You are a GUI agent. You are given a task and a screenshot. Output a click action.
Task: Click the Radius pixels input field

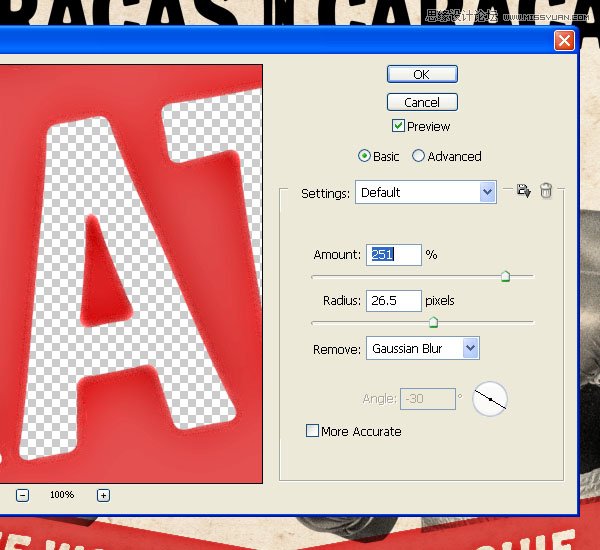[394, 300]
